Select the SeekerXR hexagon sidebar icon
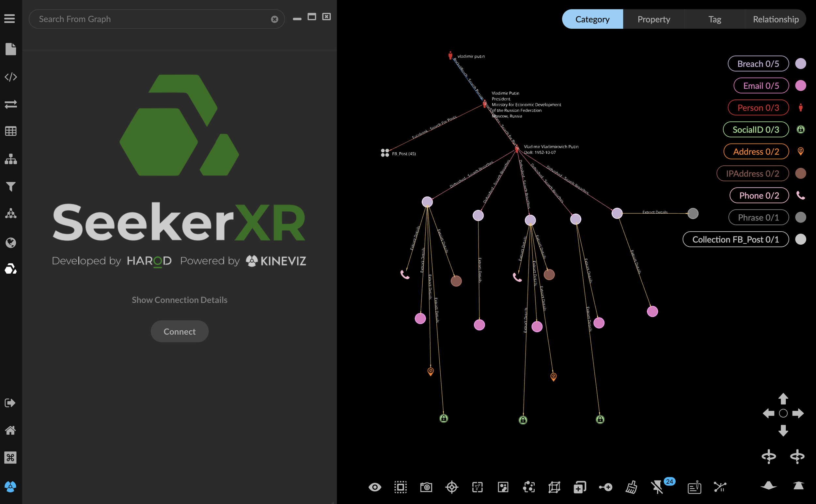Viewport: 816px width, 504px height. click(11, 269)
